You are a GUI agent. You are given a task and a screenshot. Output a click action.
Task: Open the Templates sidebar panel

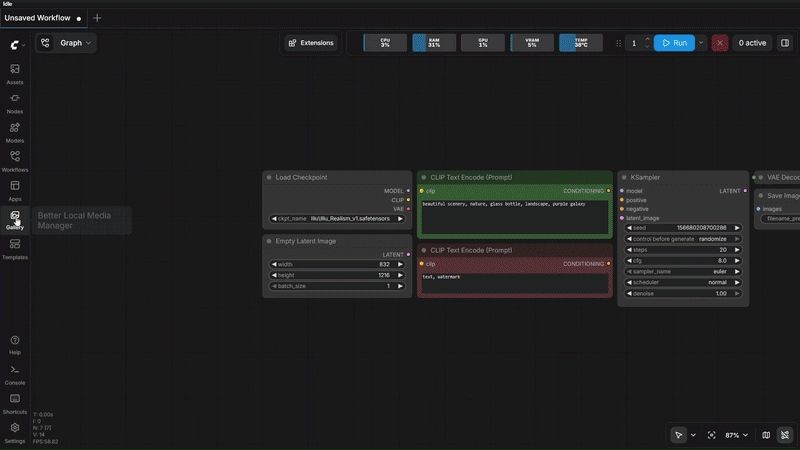15,249
